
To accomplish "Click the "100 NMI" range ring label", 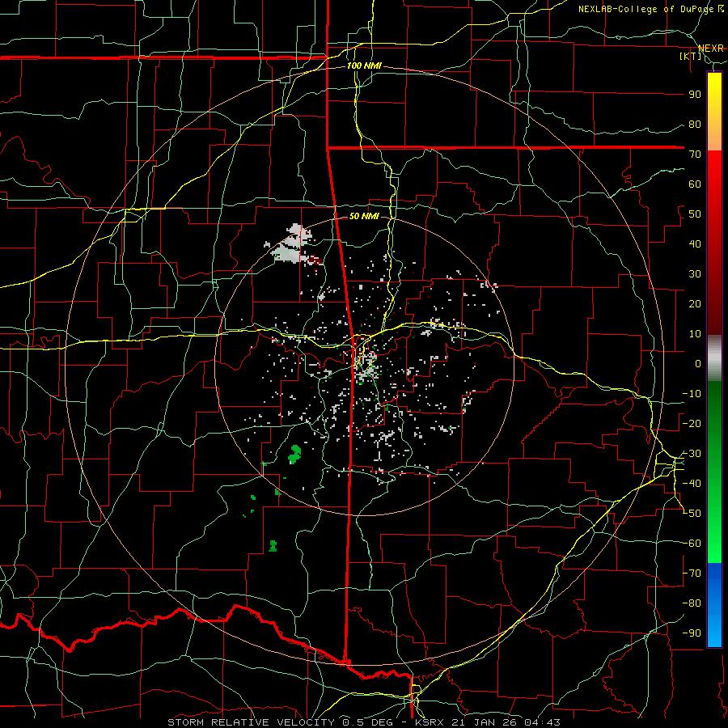I will [364, 66].
